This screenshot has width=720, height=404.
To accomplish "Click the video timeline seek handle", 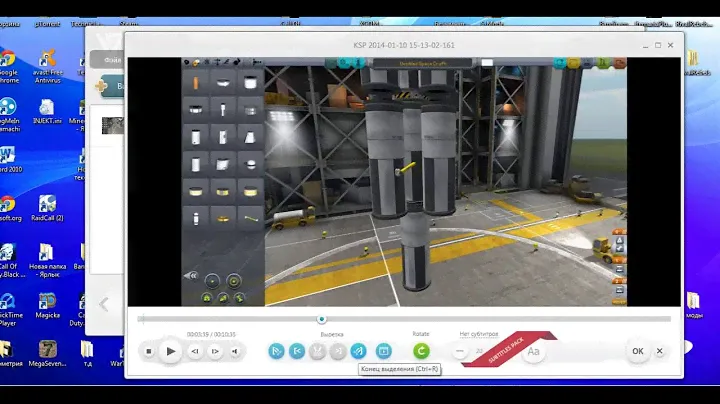I will 321,319.
